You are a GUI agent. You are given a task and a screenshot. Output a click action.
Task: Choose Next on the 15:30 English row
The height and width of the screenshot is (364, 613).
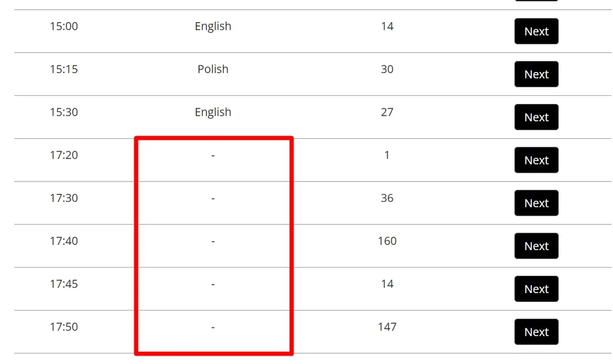536,117
